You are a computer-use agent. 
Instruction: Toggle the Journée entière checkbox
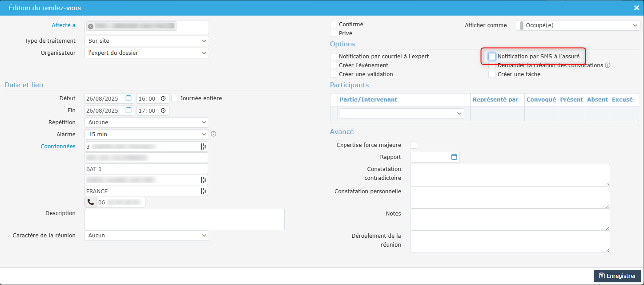175,98
